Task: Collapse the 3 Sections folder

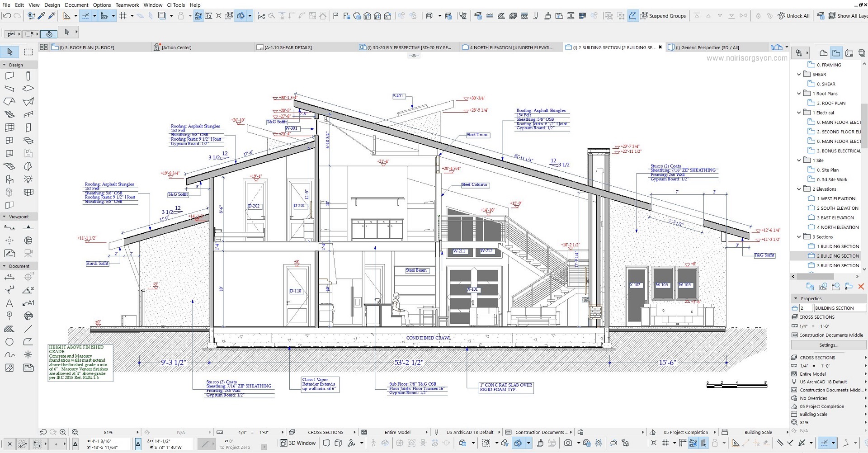Action: 799,236
